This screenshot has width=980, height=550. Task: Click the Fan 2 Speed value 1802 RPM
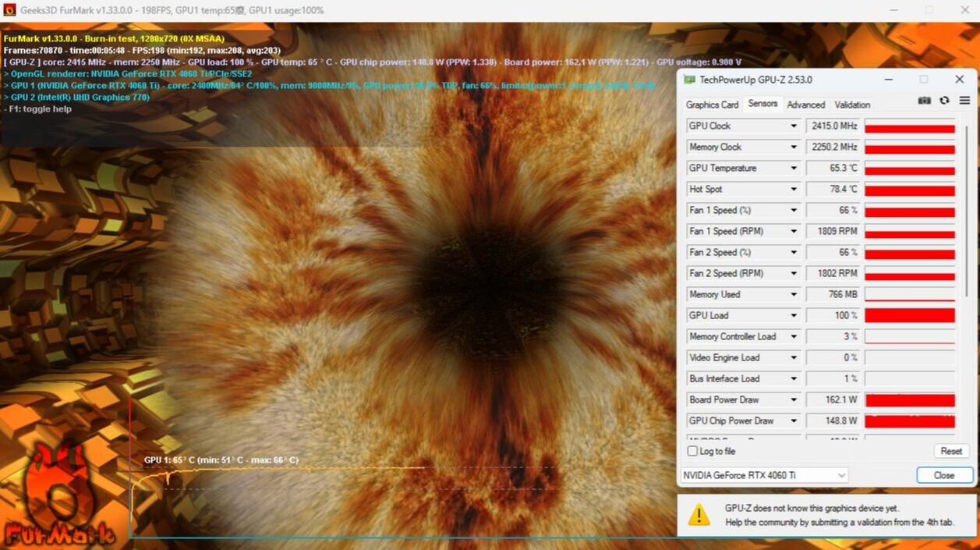coord(833,273)
